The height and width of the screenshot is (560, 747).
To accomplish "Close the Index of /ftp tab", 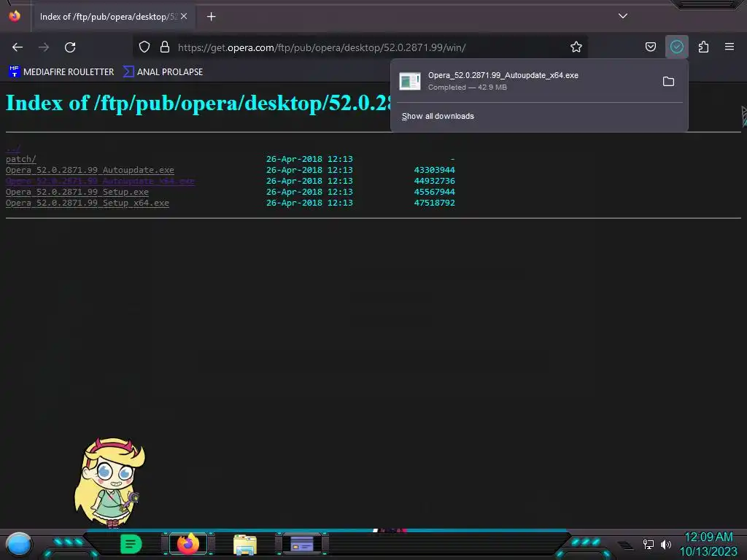I will (184, 16).
